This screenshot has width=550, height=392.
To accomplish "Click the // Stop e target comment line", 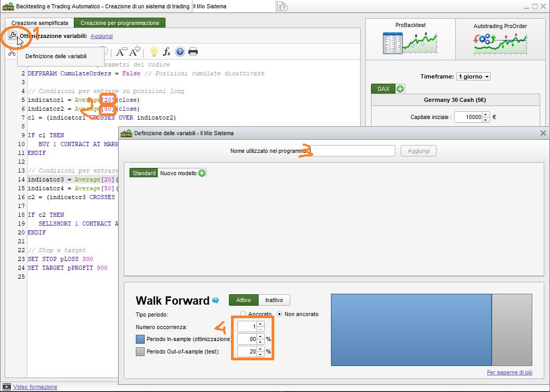I will pyautogui.click(x=57, y=250).
